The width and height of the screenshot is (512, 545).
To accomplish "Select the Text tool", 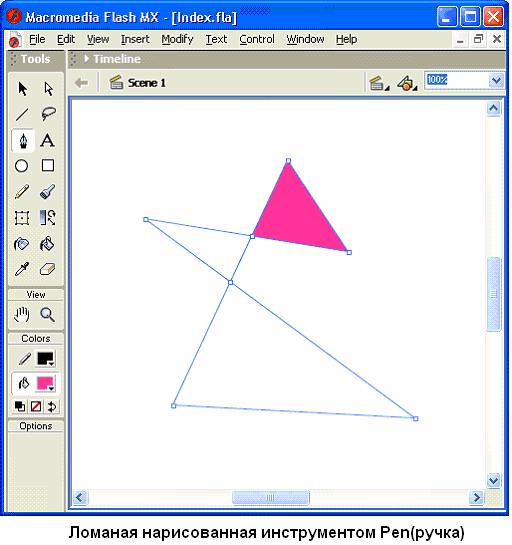I will click(x=48, y=140).
